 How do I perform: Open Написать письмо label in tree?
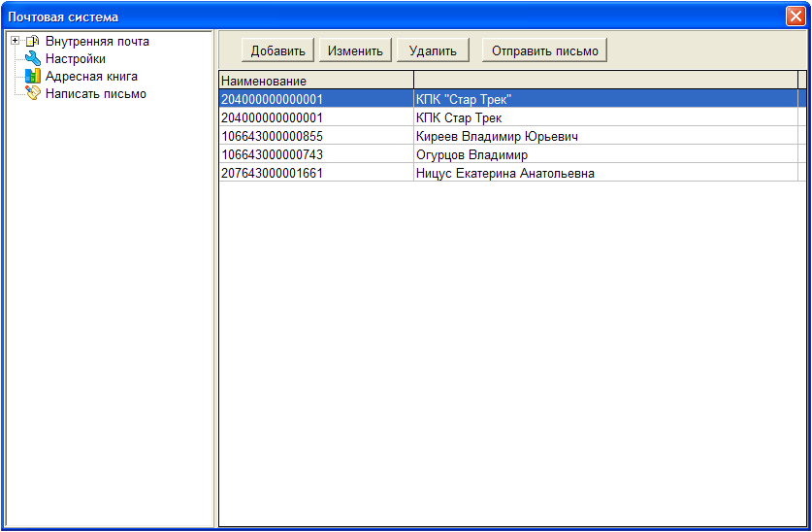[x=95, y=94]
